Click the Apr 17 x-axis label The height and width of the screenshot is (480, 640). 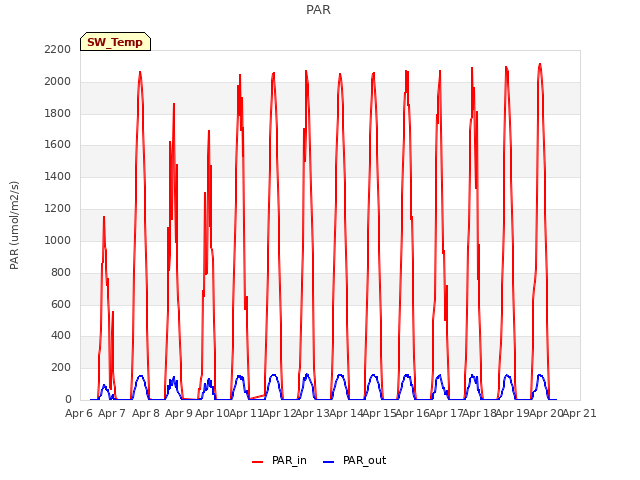tap(446, 413)
